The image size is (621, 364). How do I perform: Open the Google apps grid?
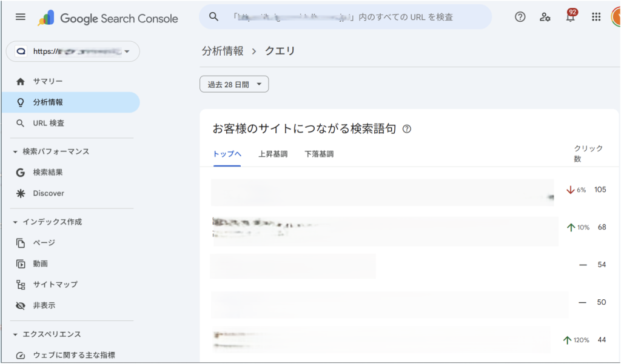tap(596, 17)
